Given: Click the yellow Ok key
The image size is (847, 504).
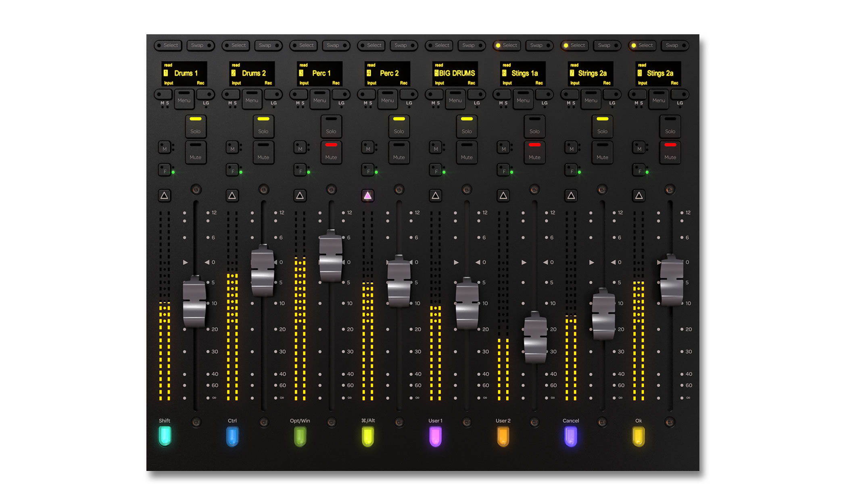Looking at the screenshot, I should (638, 436).
